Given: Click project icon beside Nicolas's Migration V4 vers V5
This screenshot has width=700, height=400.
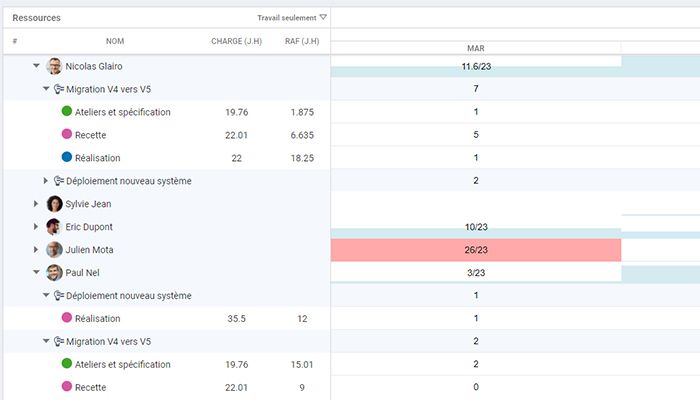Looking at the screenshot, I should tap(59, 89).
